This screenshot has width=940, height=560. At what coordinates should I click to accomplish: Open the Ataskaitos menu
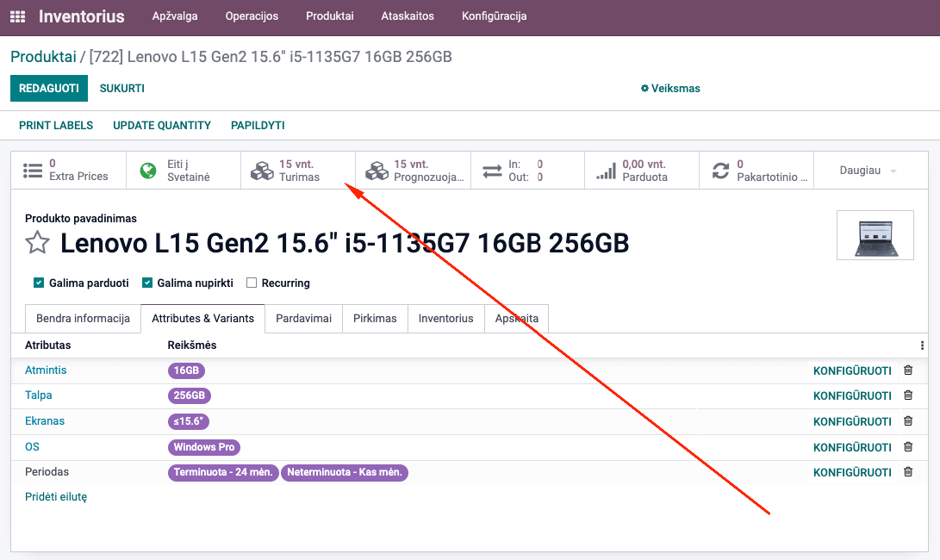tap(408, 16)
